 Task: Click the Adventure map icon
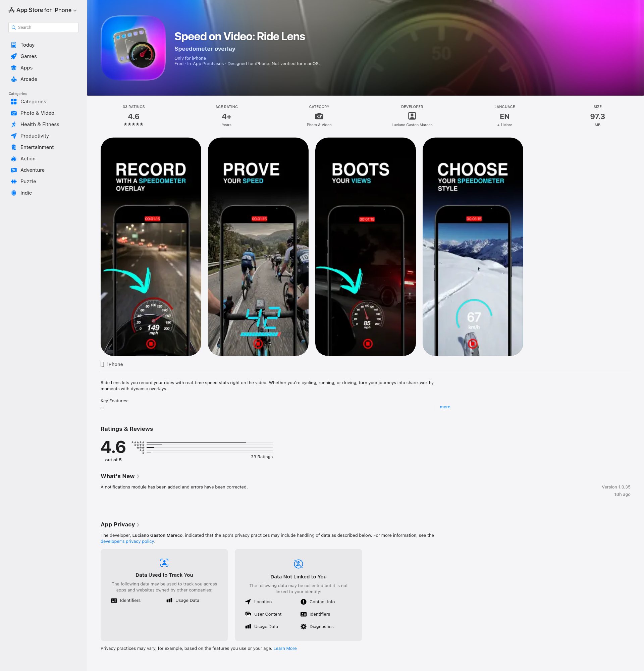click(x=14, y=170)
